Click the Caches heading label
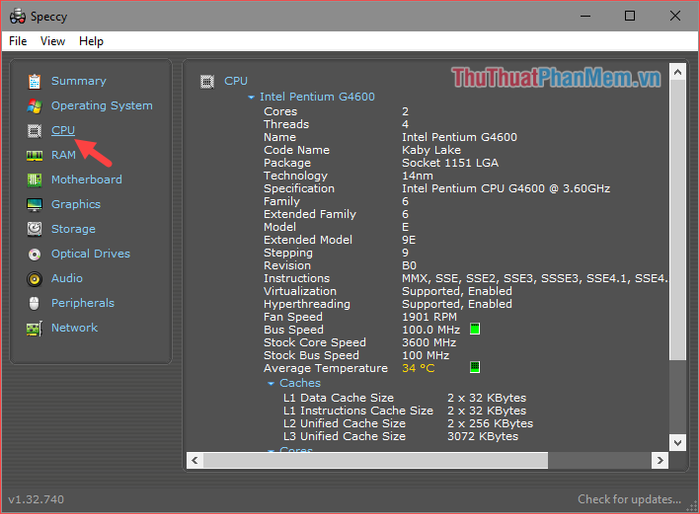Viewport: 700px width, 514px height. (x=300, y=383)
